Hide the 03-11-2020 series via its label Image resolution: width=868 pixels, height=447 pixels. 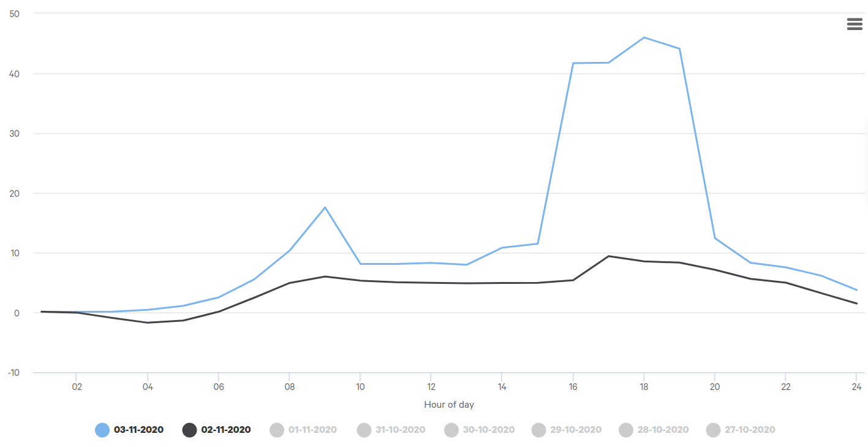pos(138,430)
